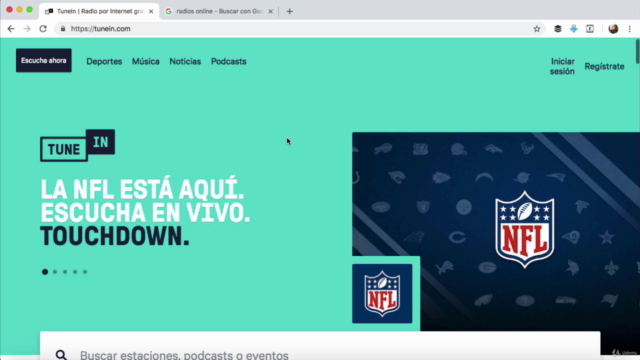Select the second carousel dot
640x360 pixels.
55,272
